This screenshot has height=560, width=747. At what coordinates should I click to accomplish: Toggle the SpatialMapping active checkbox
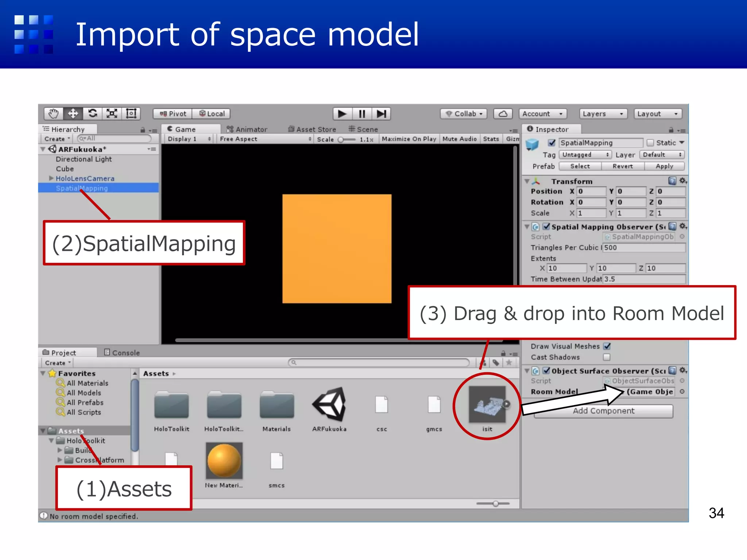tap(551, 143)
